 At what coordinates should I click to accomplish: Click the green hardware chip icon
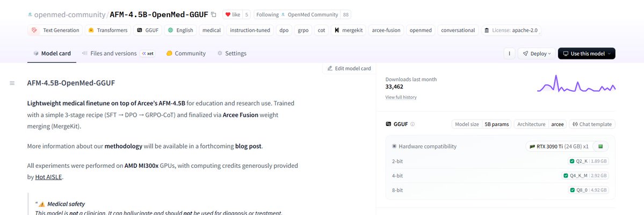pos(601,146)
